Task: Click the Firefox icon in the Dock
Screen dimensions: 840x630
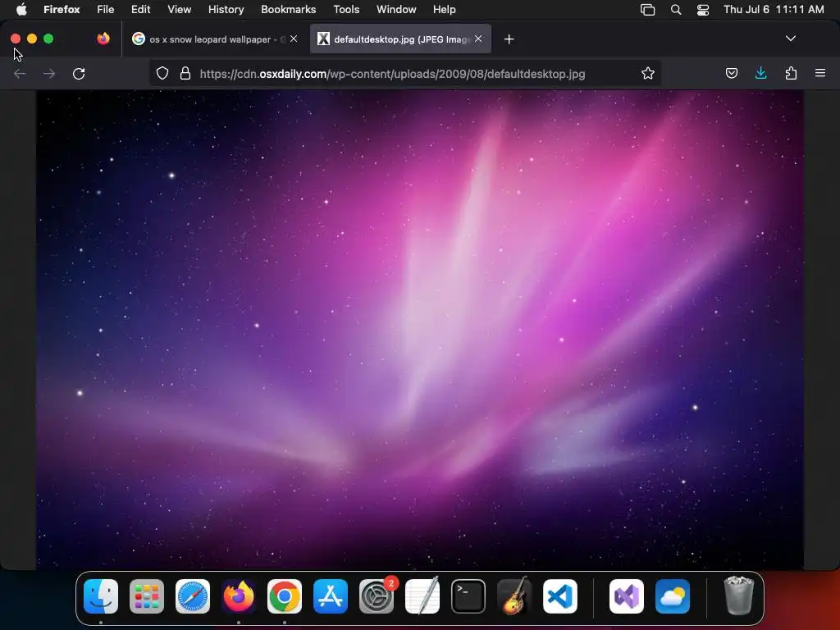Action: coord(239,596)
